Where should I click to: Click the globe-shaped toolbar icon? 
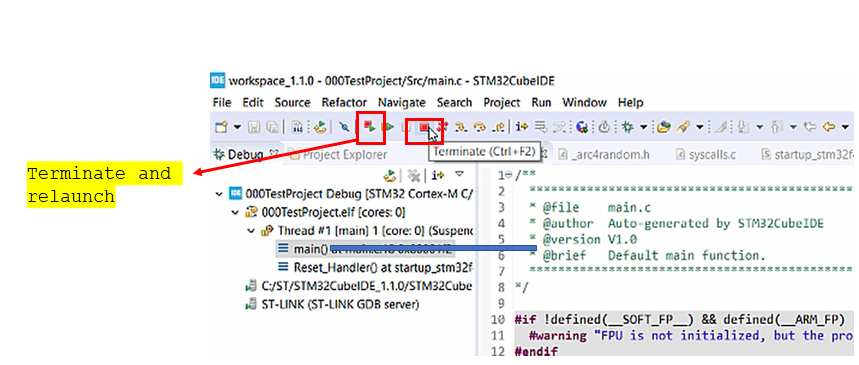[582, 127]
